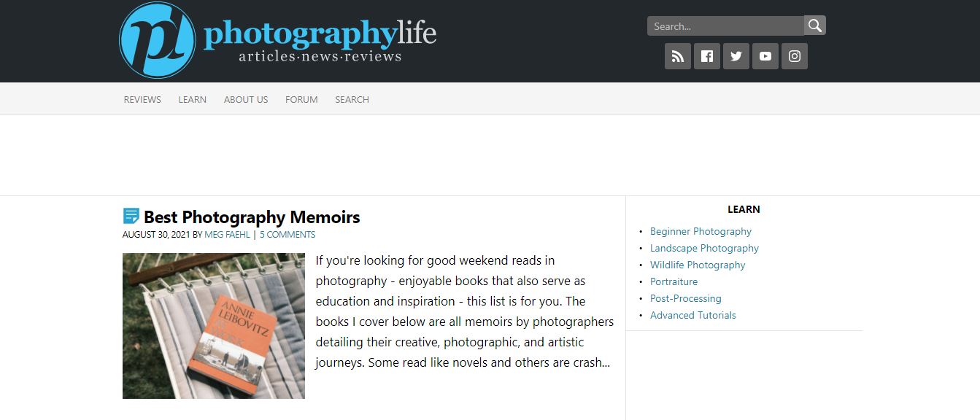The height and width of the screenshot is (420, 980).
Task: Open the Beginner Photography link
Action: pyautogui.click(x=701, y=231)
